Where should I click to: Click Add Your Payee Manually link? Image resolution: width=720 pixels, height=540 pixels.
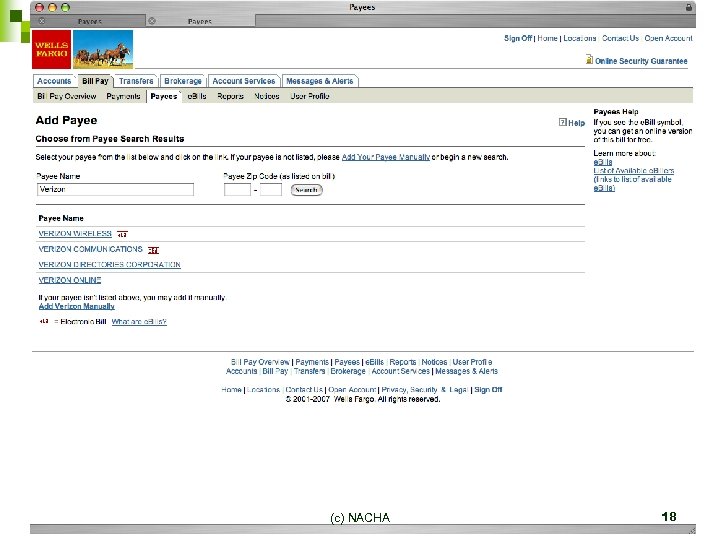(386, 157)
